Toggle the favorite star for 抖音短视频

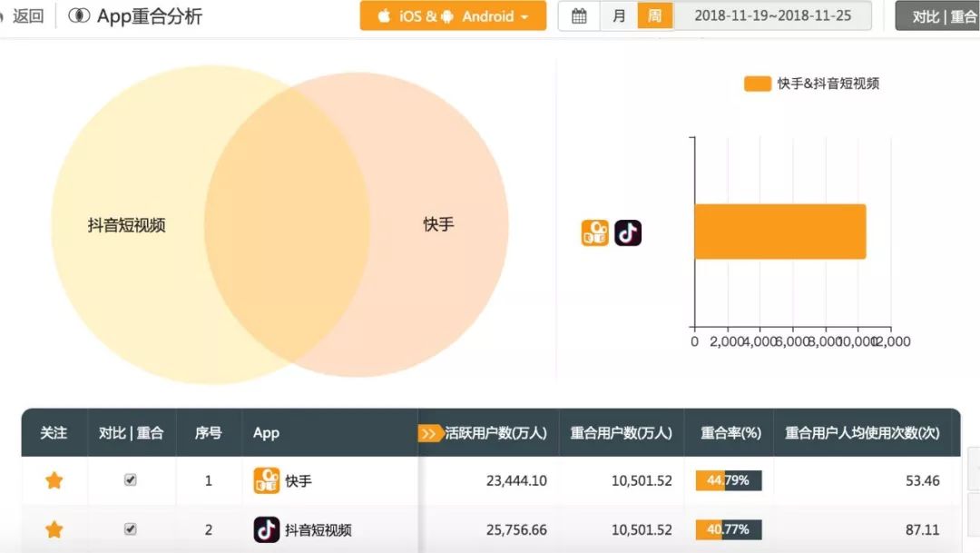point(54,529)
